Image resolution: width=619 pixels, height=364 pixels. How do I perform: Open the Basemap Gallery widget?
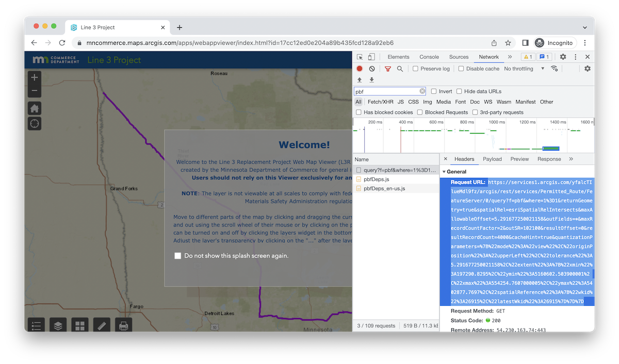[x=80, y=326]
